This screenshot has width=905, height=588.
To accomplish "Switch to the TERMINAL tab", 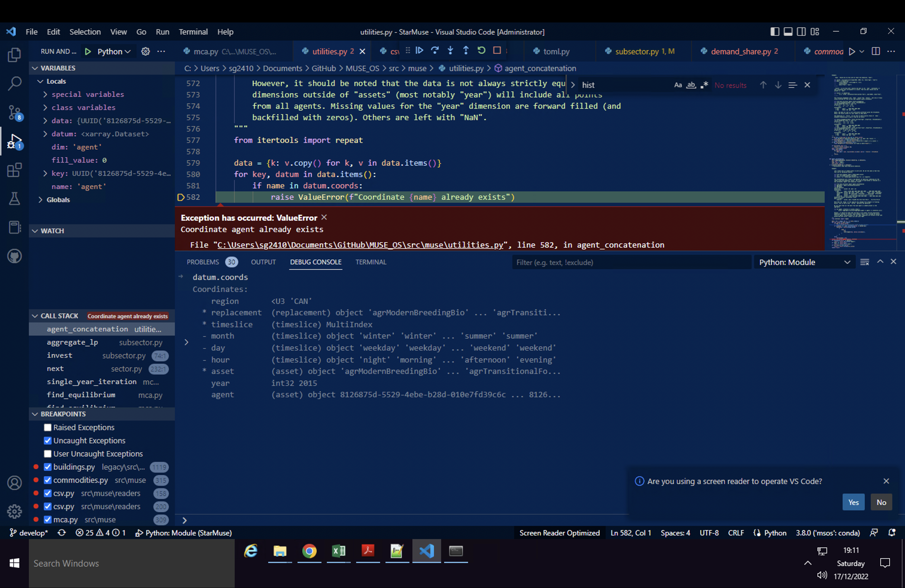I will pos(371,262).
